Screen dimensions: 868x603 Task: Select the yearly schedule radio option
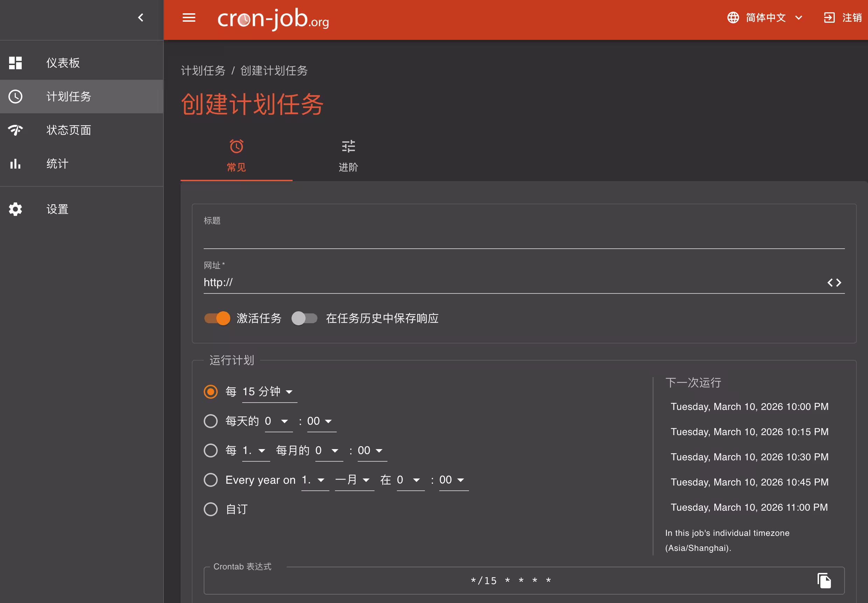click(211, 480)
